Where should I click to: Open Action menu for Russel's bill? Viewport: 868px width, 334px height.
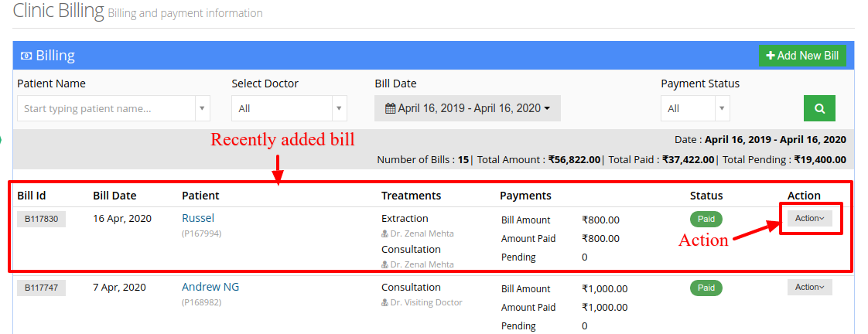pos(810,219)
